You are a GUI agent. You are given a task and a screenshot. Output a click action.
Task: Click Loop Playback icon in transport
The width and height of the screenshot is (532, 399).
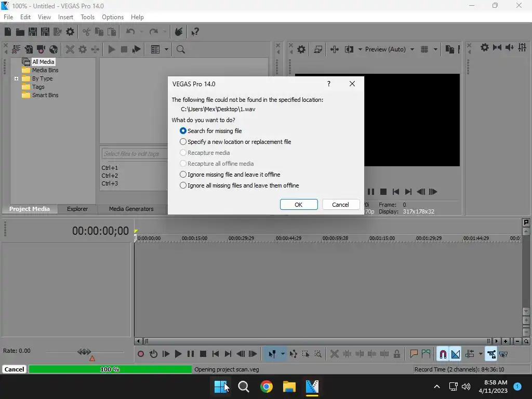pos(153,354)
